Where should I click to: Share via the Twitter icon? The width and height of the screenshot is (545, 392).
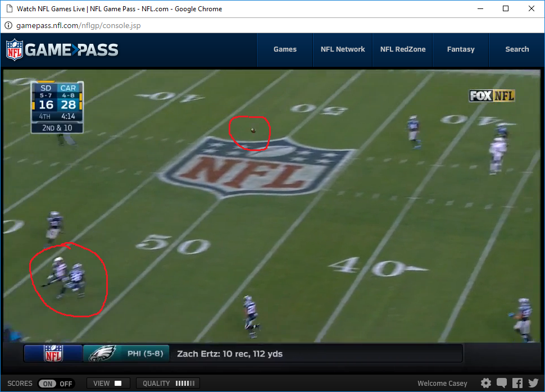coord(533,383)
